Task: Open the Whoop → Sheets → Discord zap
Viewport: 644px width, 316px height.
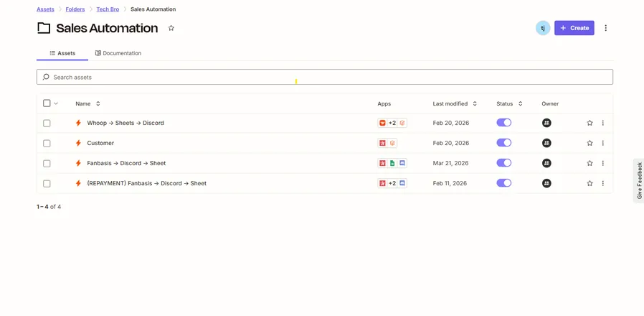Action: pos(126,123)
